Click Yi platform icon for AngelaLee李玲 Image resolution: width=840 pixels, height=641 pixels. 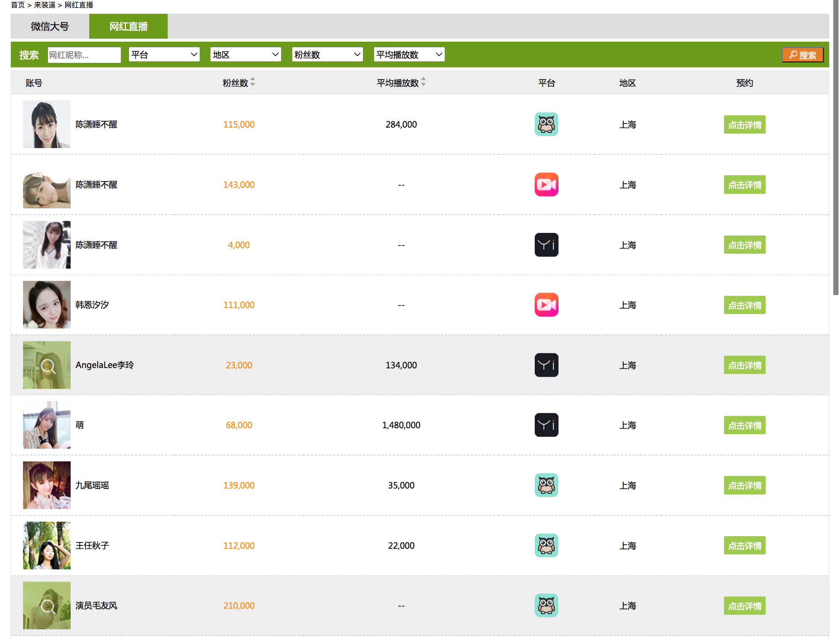[x=546, y=365]
